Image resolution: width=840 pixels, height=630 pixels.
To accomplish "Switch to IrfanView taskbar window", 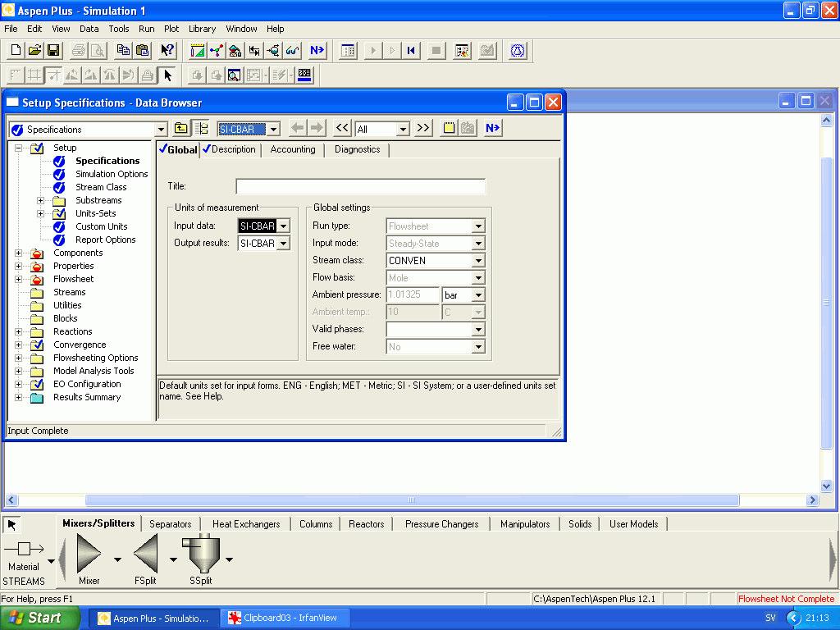I will point(285,619).
